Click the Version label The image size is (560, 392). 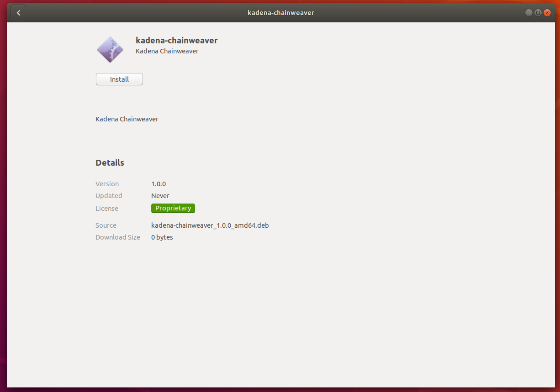(x=107, y=184)
